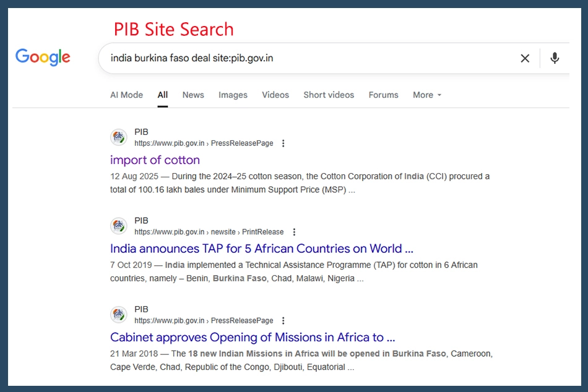Open three-dot options for import of cotton result
This screenshot has height=392, width=588.
tap(283, 143)
